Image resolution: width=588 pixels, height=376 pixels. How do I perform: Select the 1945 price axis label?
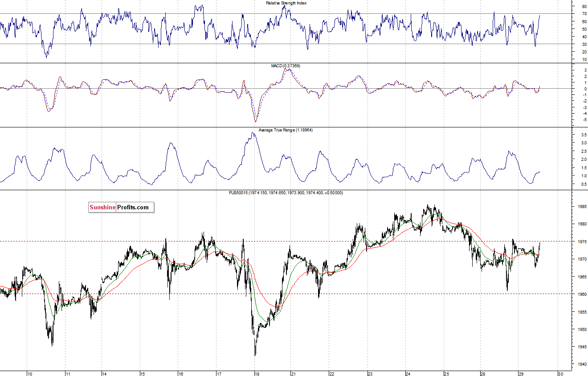(x=582, y=347)
